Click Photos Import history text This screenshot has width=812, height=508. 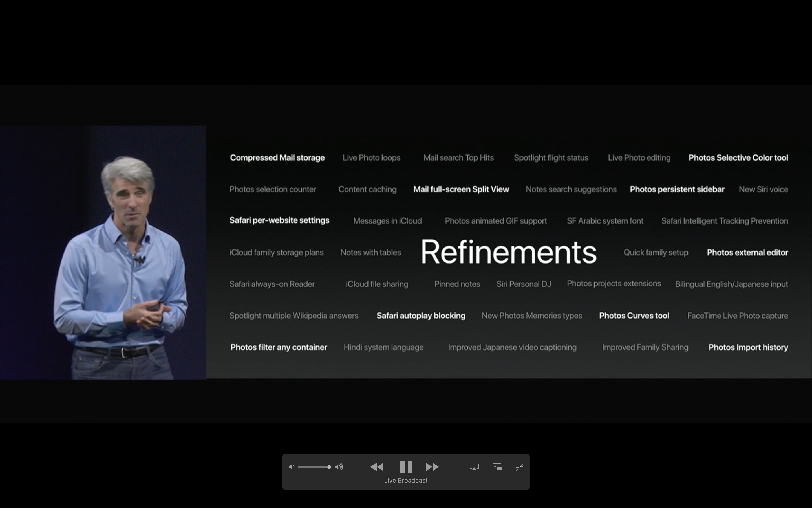point(748,347)
